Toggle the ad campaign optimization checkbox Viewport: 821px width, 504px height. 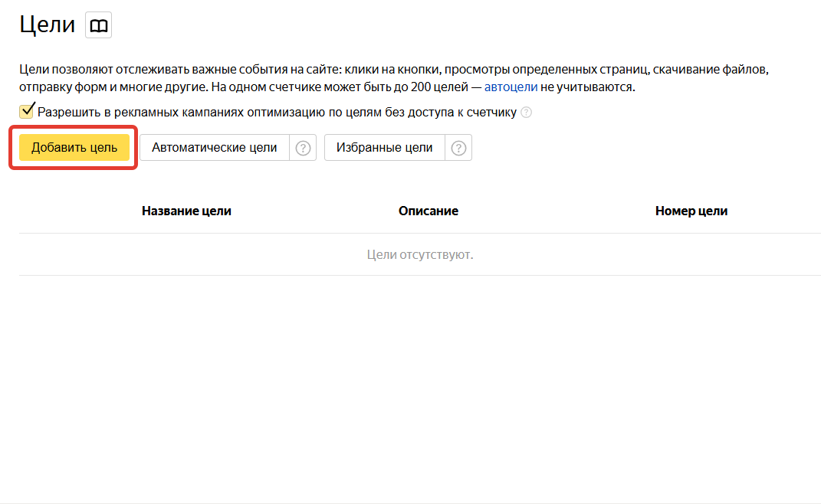(x=26, y=111)
